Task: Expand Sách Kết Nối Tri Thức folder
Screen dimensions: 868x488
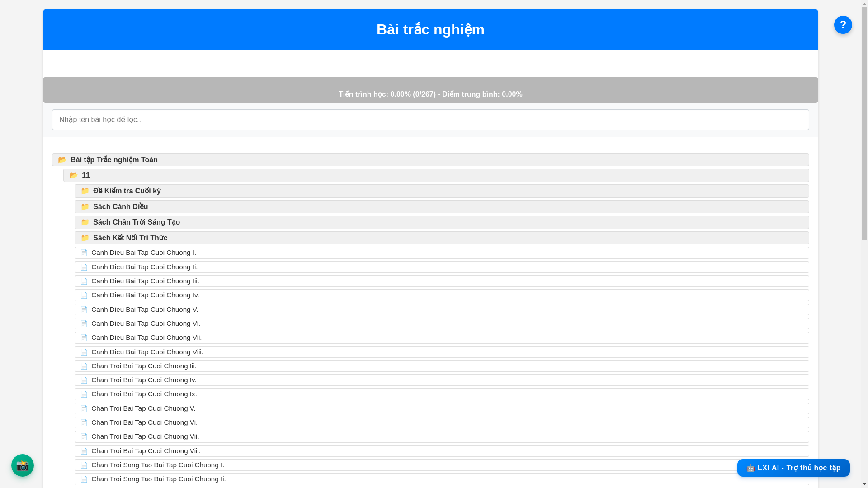Action: (x=442, y=238)
